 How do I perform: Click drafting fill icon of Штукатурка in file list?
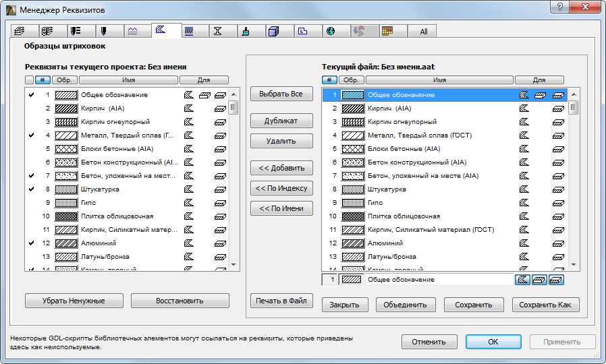tap(524, 189)
